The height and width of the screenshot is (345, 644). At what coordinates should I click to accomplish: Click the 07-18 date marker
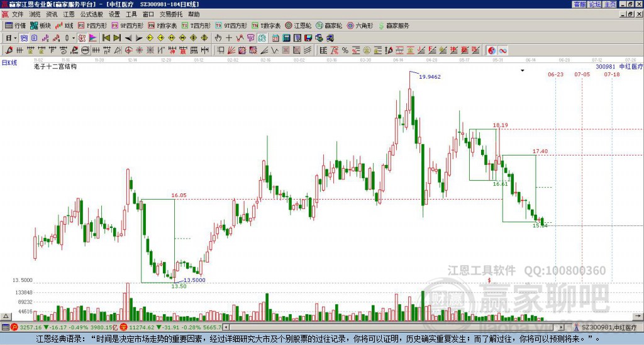tap(612, 74)
